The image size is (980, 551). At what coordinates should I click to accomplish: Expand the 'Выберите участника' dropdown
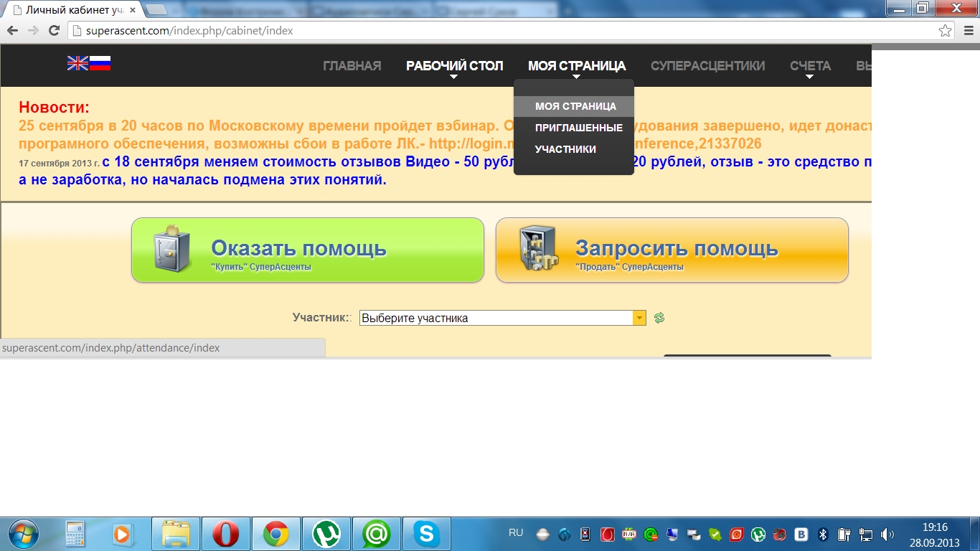point(503,318)
